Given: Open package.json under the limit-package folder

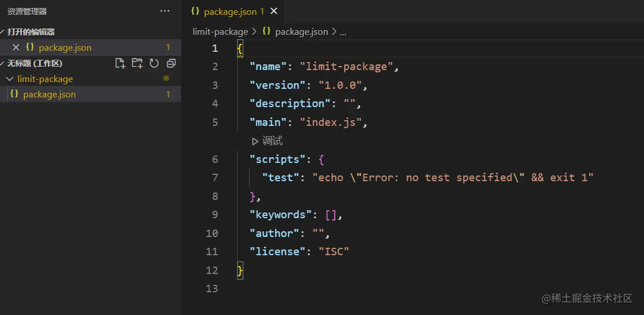Looking at the screenshot, I should pyautogui.click(x=91, y=95).
